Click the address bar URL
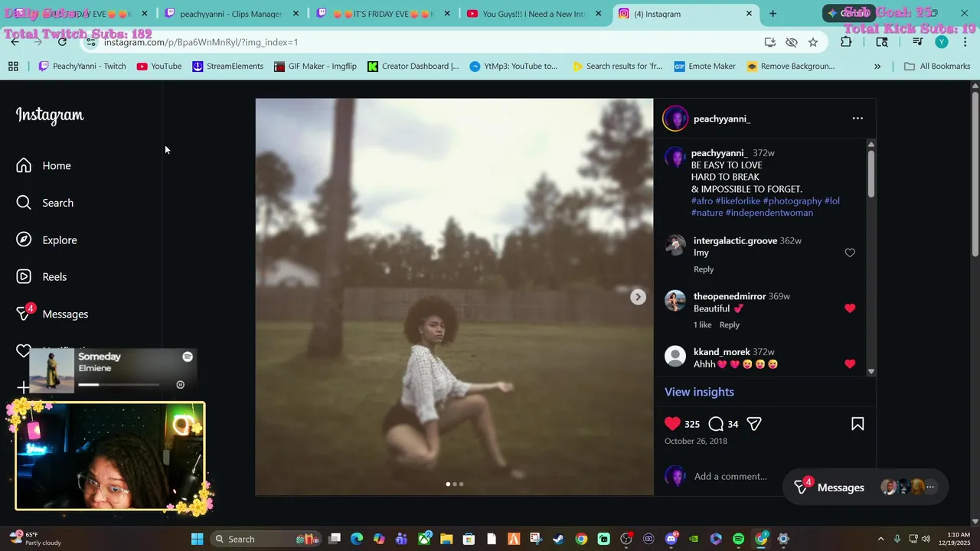Screen dimensions: 980x551 201,42
